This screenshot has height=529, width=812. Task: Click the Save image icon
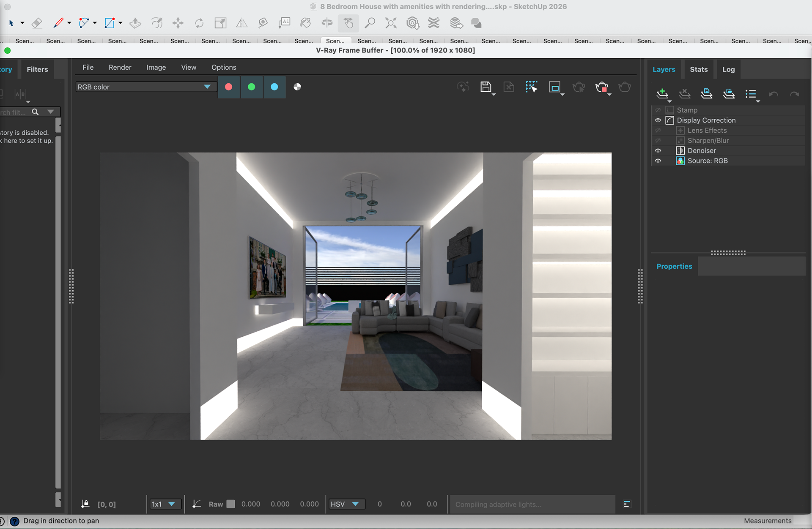coord(486,87)
